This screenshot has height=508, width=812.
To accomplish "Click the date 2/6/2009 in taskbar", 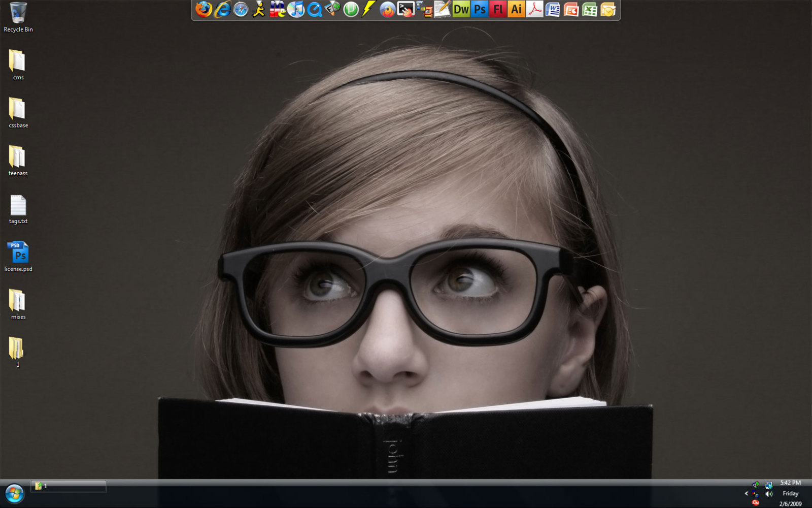I will [x=790, y=504].
